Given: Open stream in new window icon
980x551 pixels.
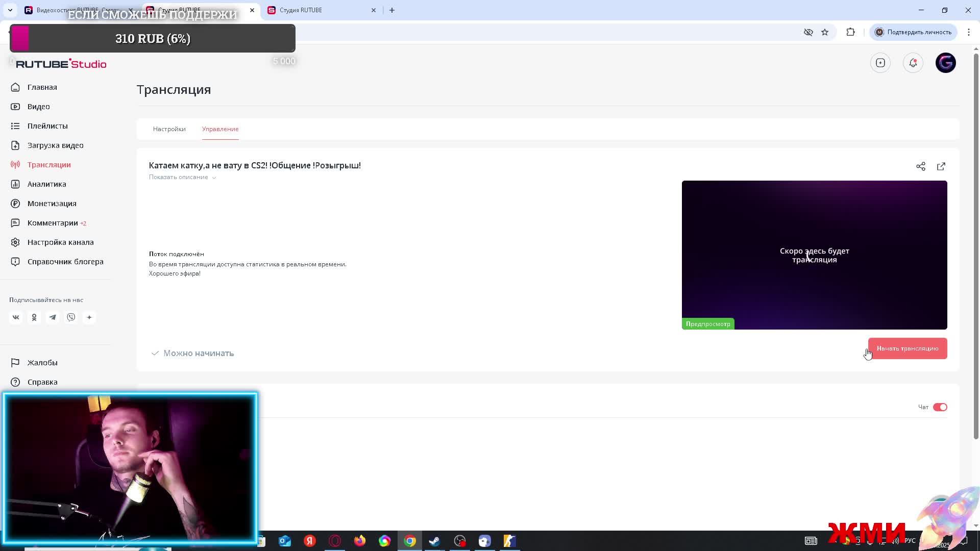Looking at the screenshot, I should 941,166.
